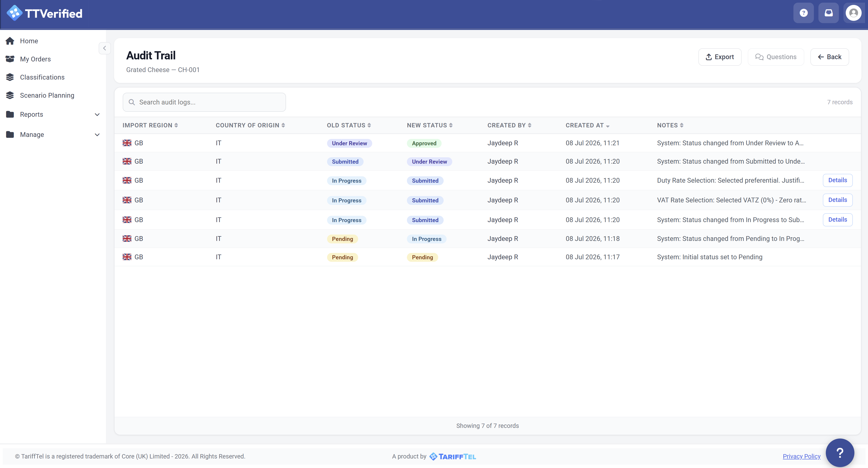Export the audit trail
Viewport: 868px width, 468px height.
(x=720, y=57)
